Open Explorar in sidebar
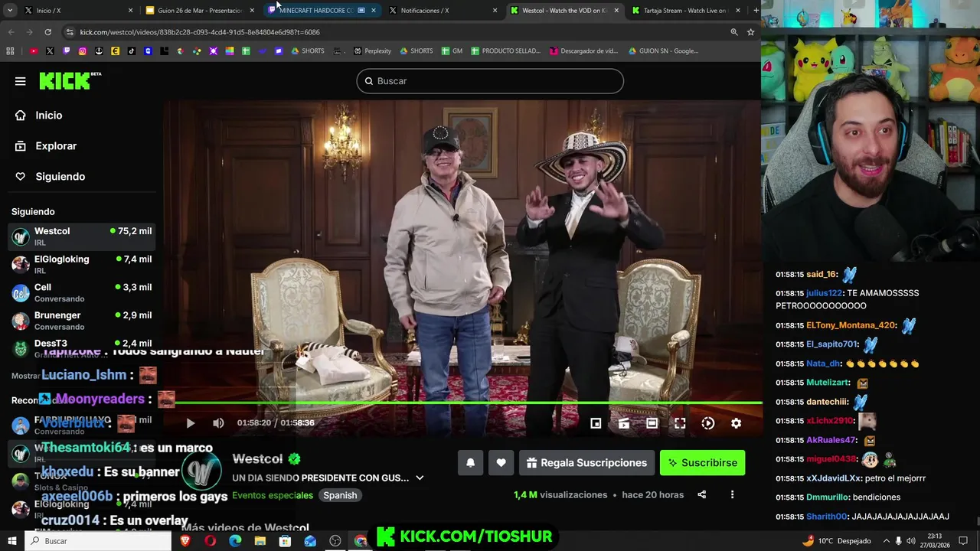The width and height of the screenshot is (980, 551). click(46, 145)
